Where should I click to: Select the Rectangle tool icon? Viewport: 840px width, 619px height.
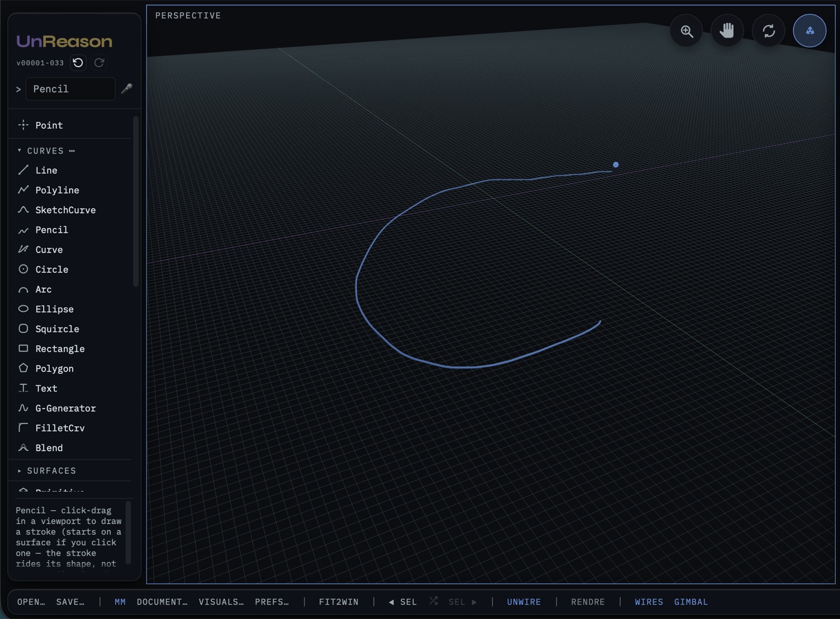pyautogui.click(x=23, y=348)
